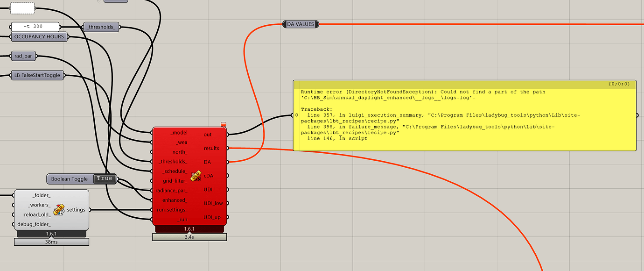Image resolution: width=644 pixels, height=271 pixels.
Task: Click the OLD badge on the recipe settings component
Action: 59,209
